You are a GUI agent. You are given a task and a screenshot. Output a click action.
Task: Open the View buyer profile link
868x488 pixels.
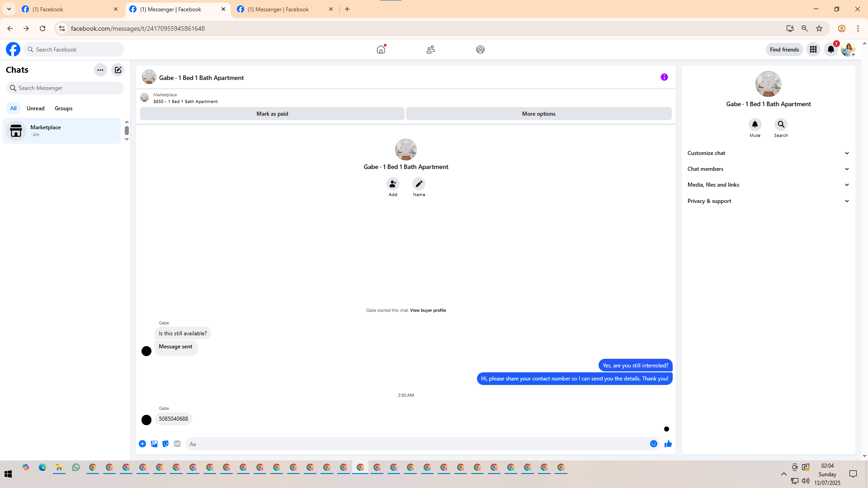pyautogui.click(x=428, y=310)
